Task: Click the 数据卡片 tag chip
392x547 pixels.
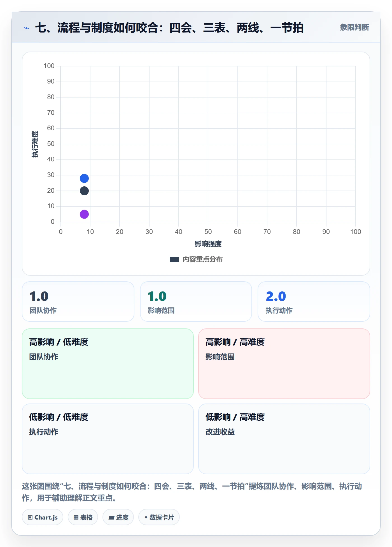Action: [x=159, y=517]
